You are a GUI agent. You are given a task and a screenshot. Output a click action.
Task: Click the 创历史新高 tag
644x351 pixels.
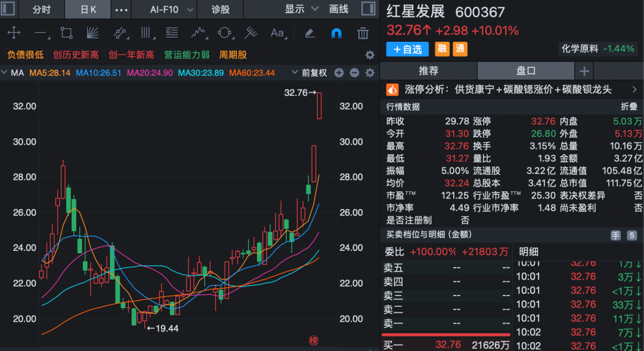click(76, 55)
